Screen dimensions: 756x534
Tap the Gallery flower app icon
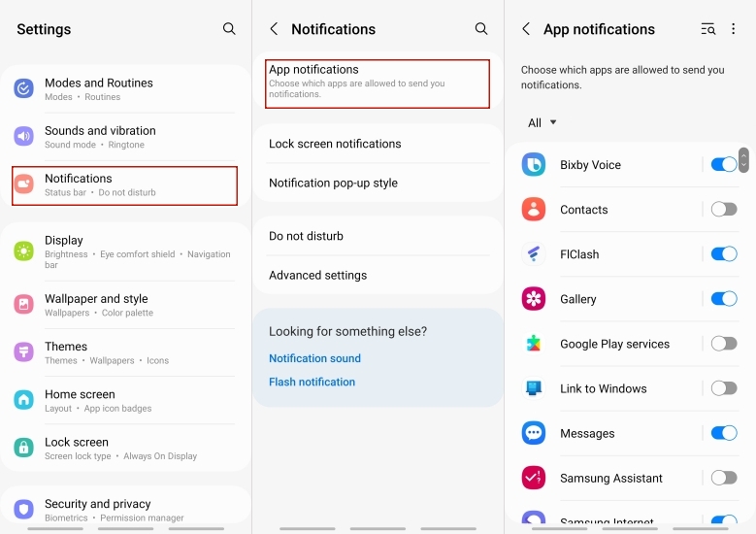coord(533,299)
